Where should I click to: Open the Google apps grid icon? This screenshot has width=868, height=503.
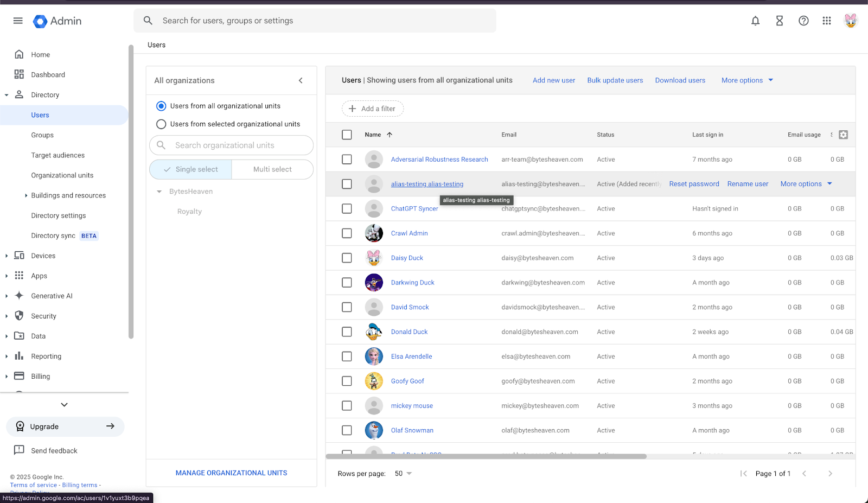point(827,21)
